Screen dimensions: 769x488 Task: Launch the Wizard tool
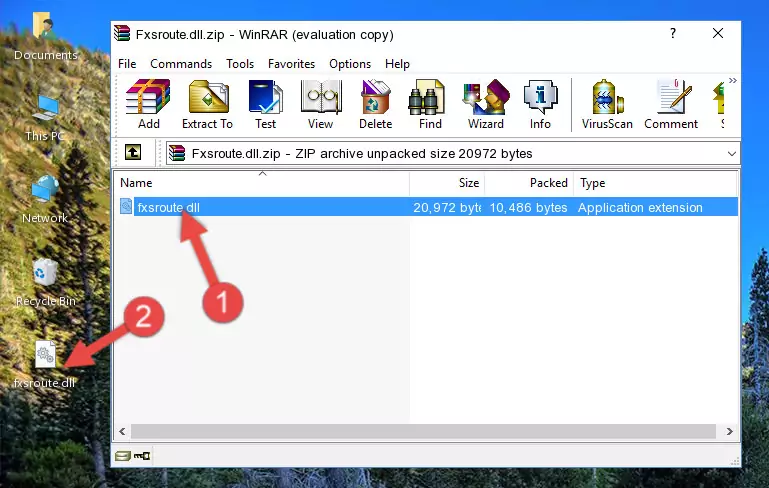click(x=486, y=104)
